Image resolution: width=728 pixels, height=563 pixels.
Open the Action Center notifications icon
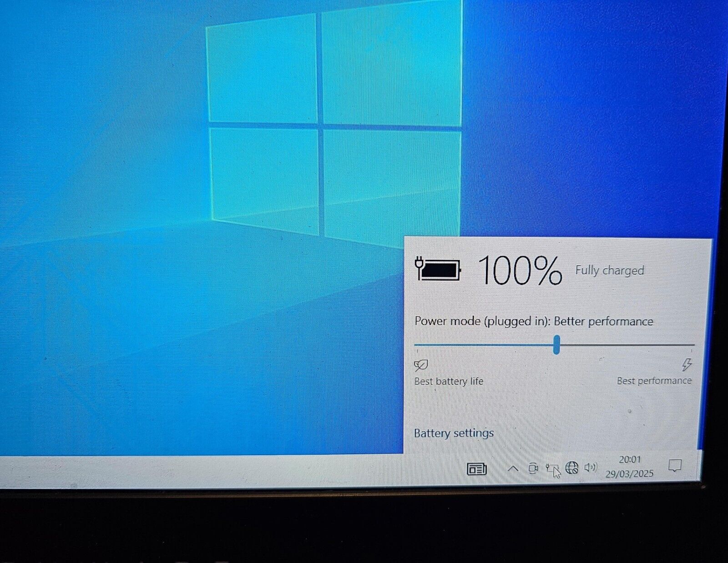(674, 465)
